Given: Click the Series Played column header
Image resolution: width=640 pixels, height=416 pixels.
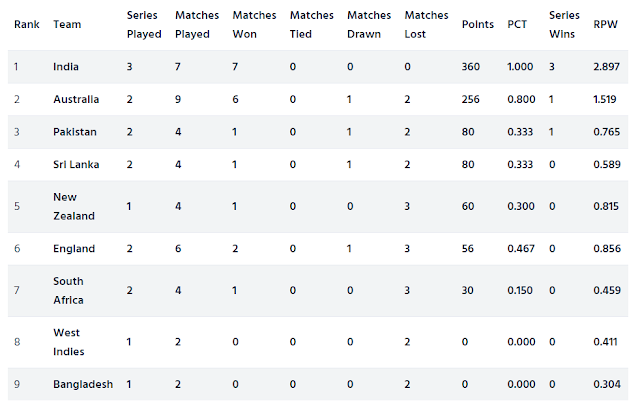Looking at the screenshot, I should (144, 24).
